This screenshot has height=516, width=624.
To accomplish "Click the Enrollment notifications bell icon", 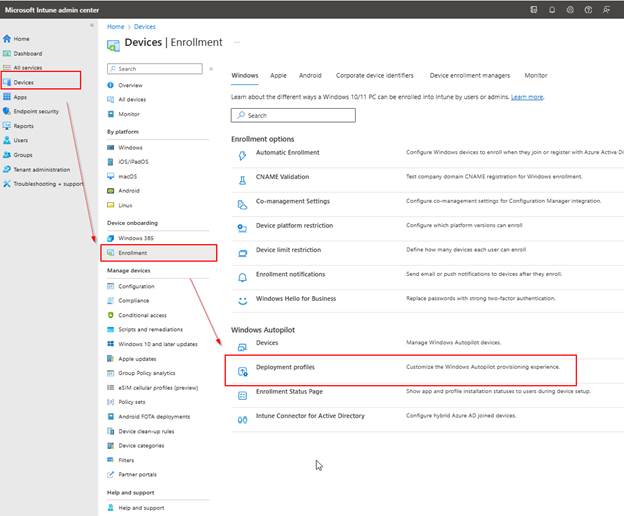I will coord(242,276).
